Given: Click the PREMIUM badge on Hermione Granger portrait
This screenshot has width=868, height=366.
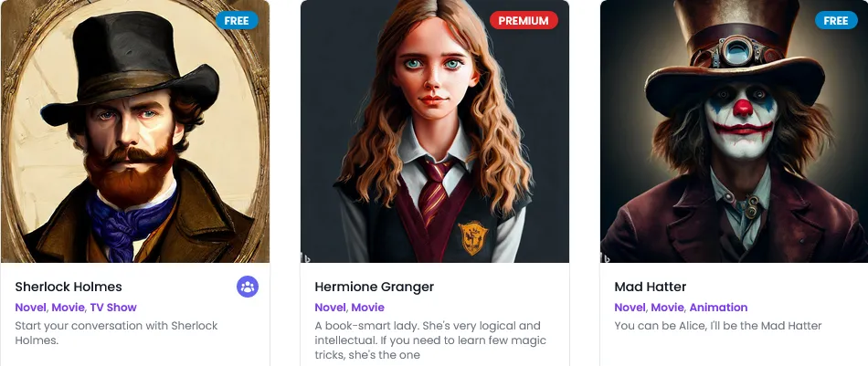Looking at the screenshot, I should tap(524, 20).
